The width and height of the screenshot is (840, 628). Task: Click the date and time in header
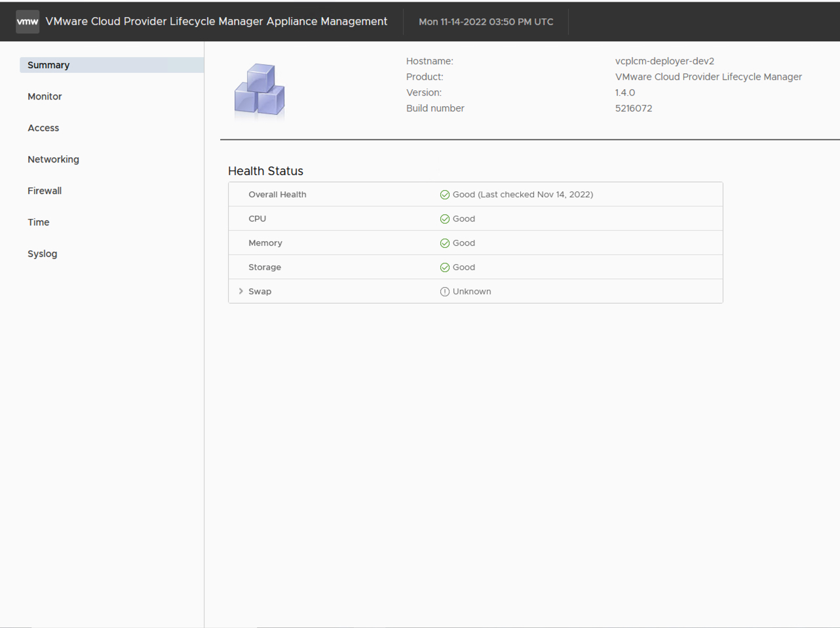click(x=486, y=22)
